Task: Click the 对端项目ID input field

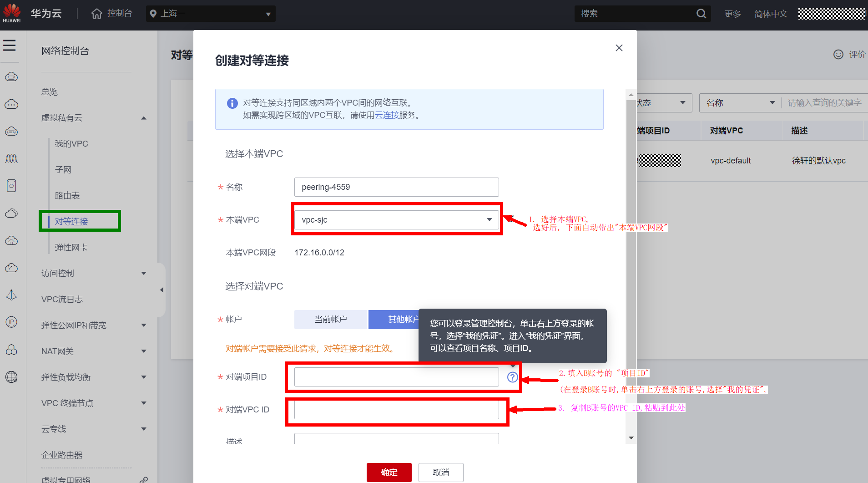Action: pos(397,377)
